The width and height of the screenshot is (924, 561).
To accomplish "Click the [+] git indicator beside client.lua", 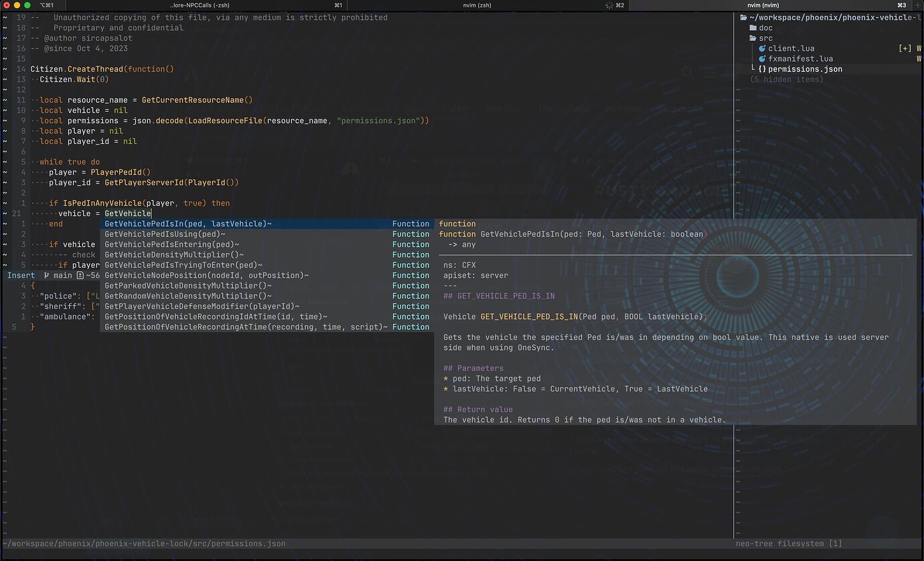I will tap(905, 48).
